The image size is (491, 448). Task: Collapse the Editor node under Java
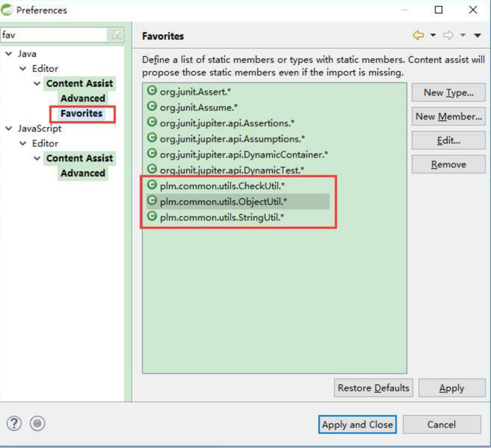click(x=23, y=69)
